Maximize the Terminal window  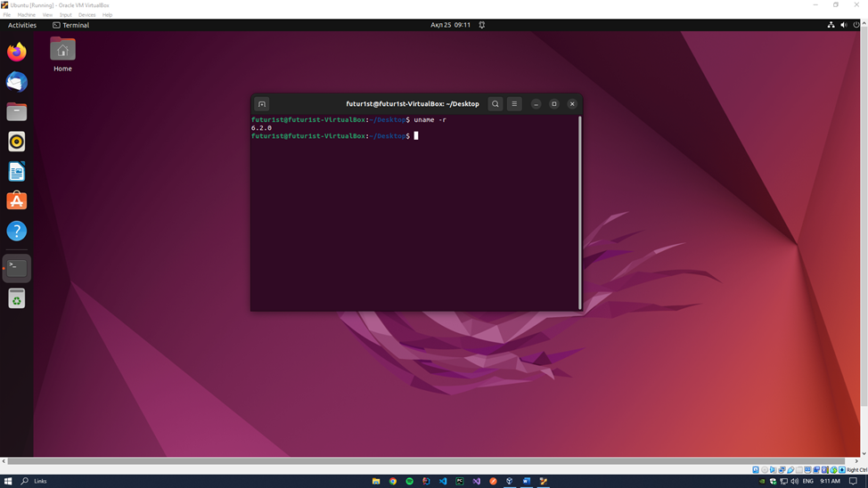pyautogui.click(x=554, y=104)
